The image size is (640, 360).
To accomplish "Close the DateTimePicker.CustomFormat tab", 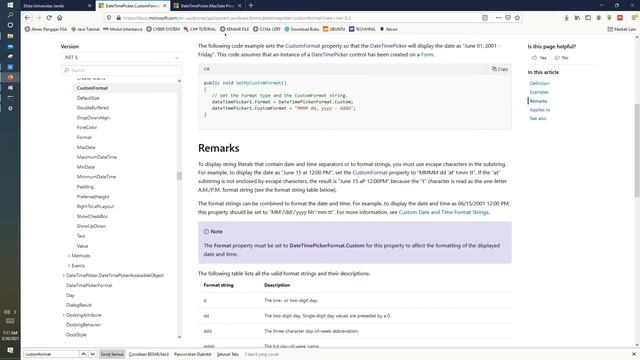I will pos(164,6).
